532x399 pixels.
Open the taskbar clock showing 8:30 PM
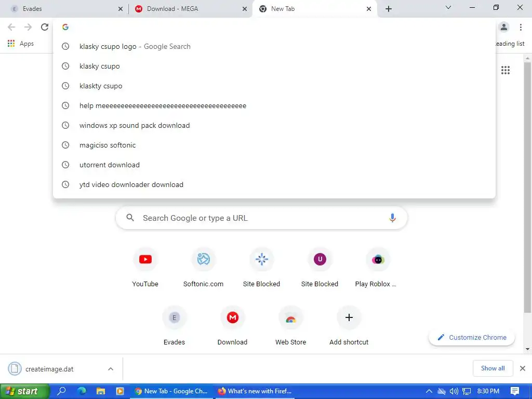point(488,391)
